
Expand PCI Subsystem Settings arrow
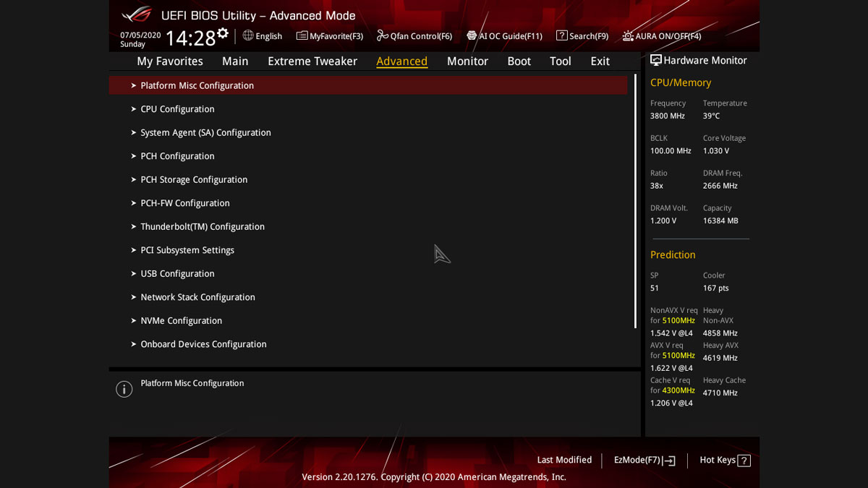pos(134,250)
